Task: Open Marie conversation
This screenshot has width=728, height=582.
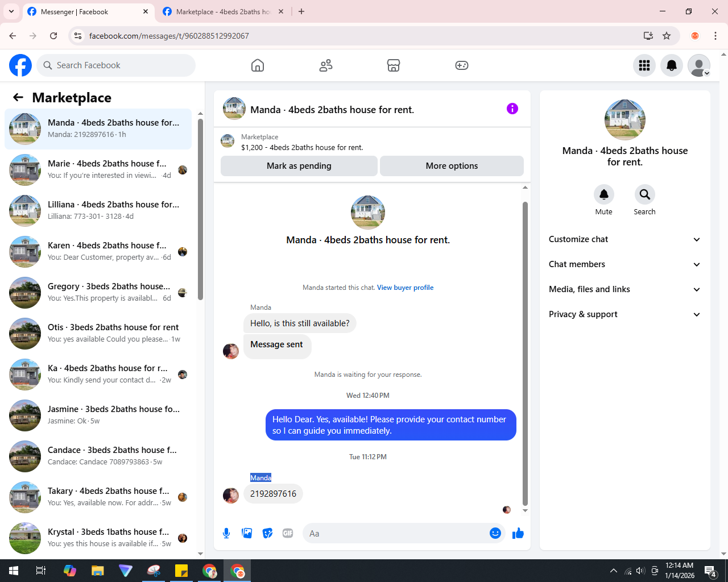Action: click(x=98, y=170)
